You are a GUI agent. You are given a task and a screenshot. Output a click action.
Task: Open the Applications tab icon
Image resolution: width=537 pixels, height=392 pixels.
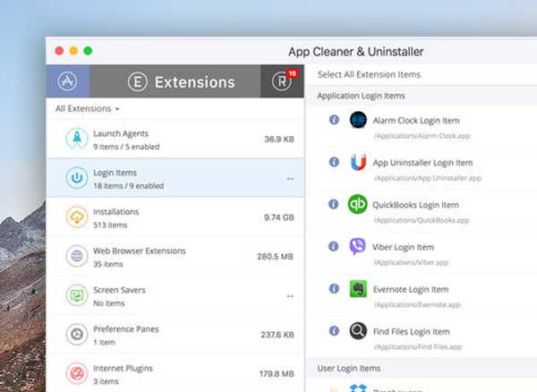coord(67,81)
